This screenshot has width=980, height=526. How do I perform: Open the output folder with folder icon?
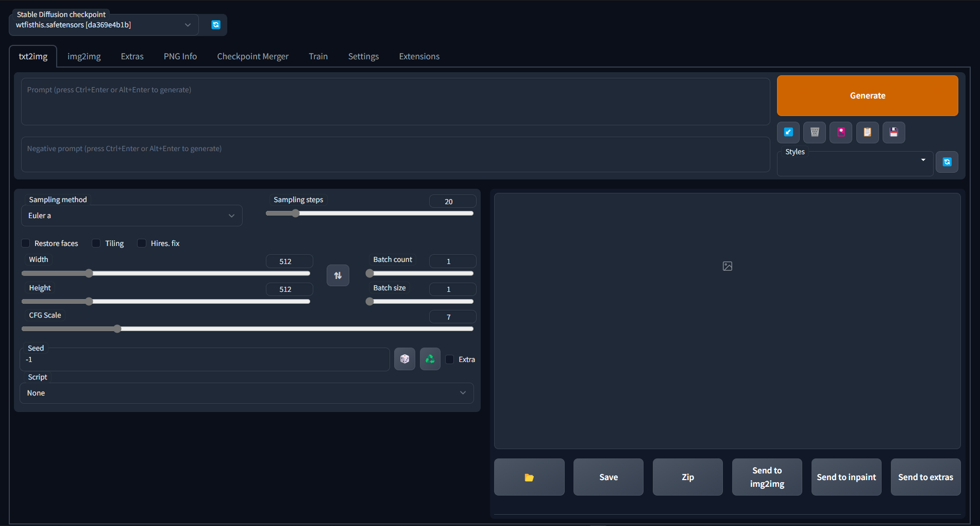pyautogui.click(x=529, y=477)
